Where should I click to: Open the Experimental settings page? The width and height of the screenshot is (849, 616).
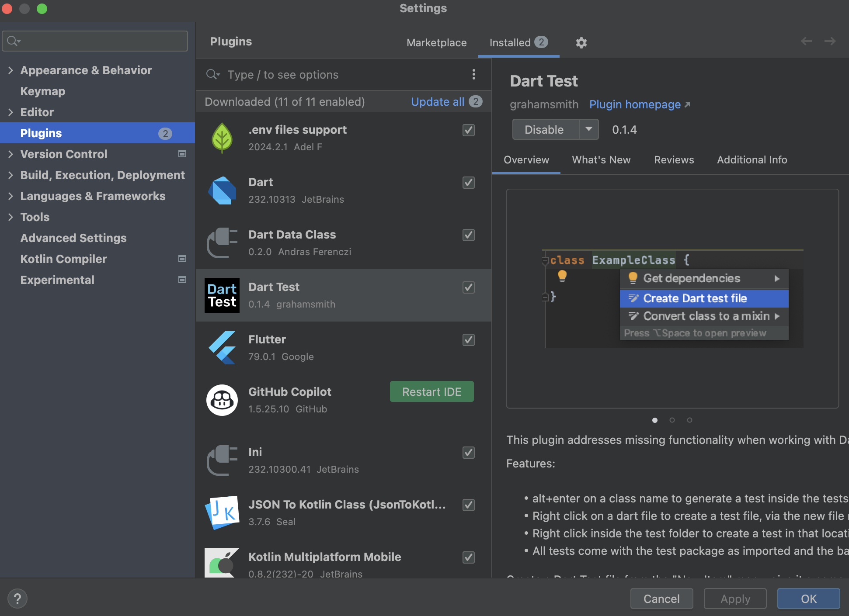[57, 280]
